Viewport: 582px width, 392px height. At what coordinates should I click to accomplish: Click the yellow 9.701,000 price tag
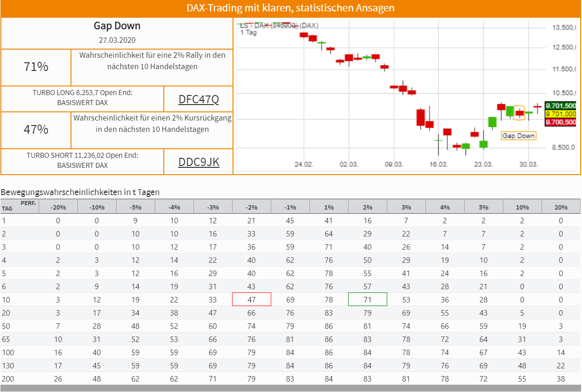(x=561, y=114)
